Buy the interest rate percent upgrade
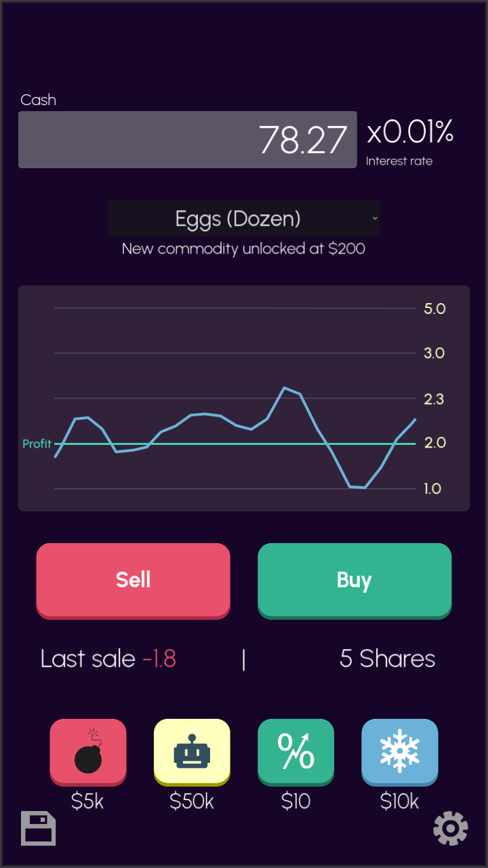 pyautogui.click(x=296, y=752)
